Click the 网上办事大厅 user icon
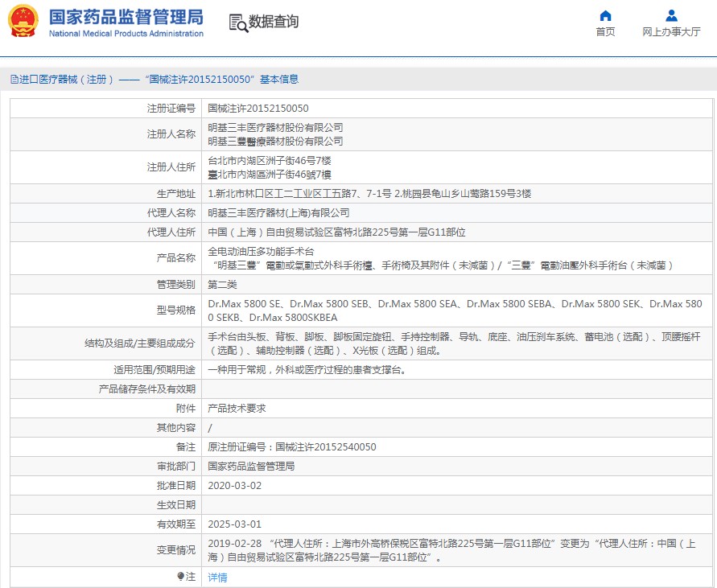 tap(671, 16)
